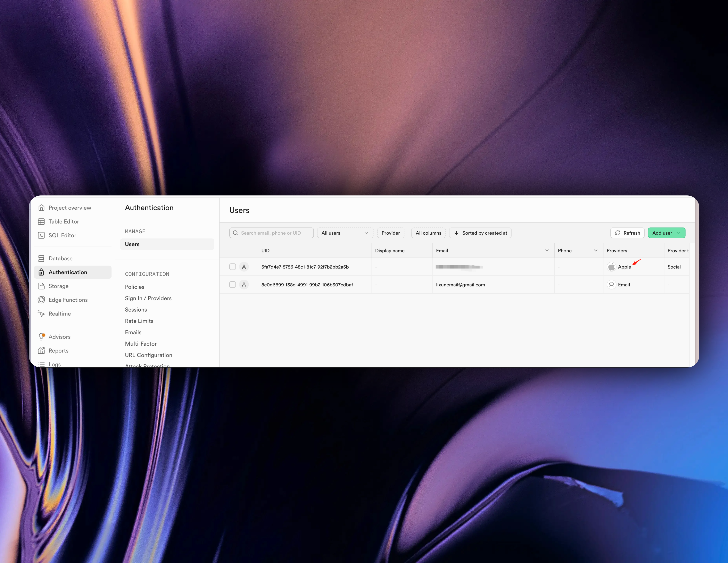
Task: Open Phone column header chevron menu
Action: 596,251
